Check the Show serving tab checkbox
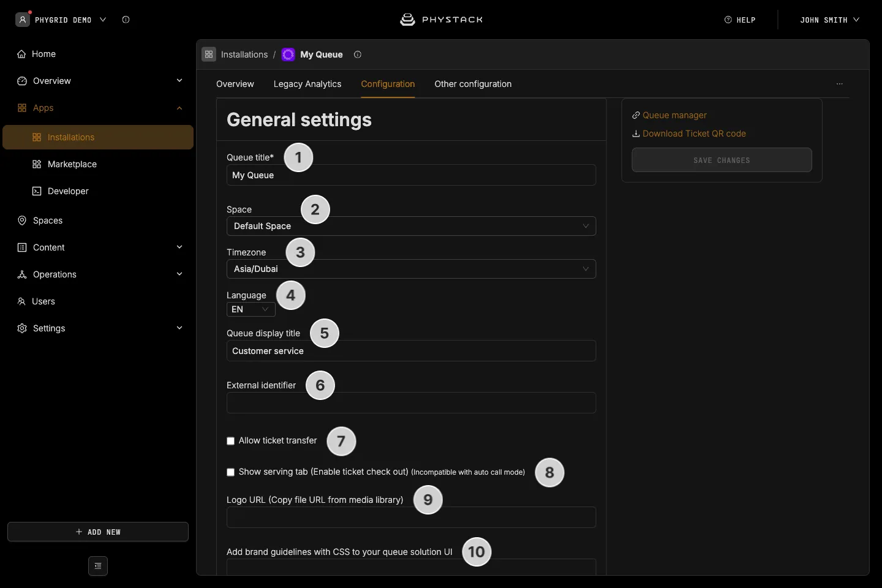 coord(231,472)
